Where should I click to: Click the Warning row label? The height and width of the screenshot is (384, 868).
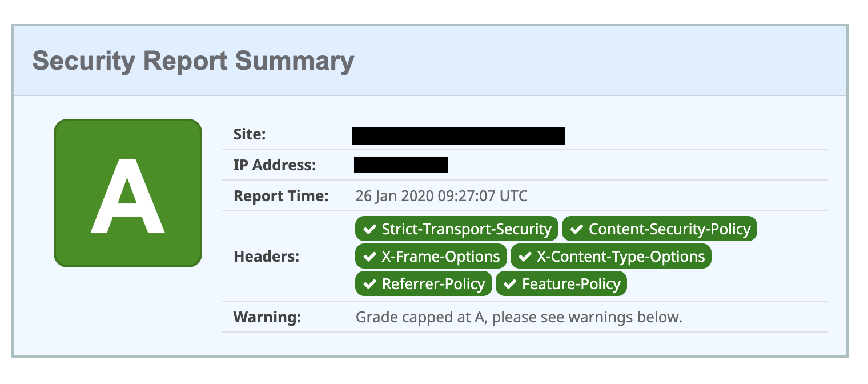267,317
